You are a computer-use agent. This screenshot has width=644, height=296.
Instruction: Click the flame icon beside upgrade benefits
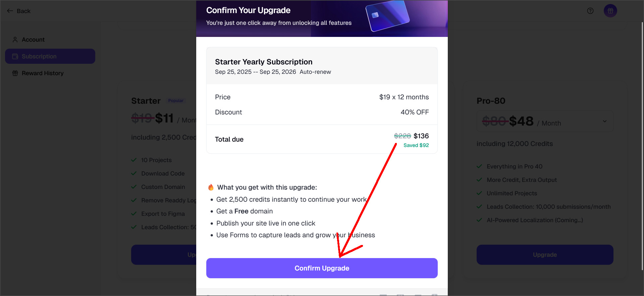coord(211,187)
